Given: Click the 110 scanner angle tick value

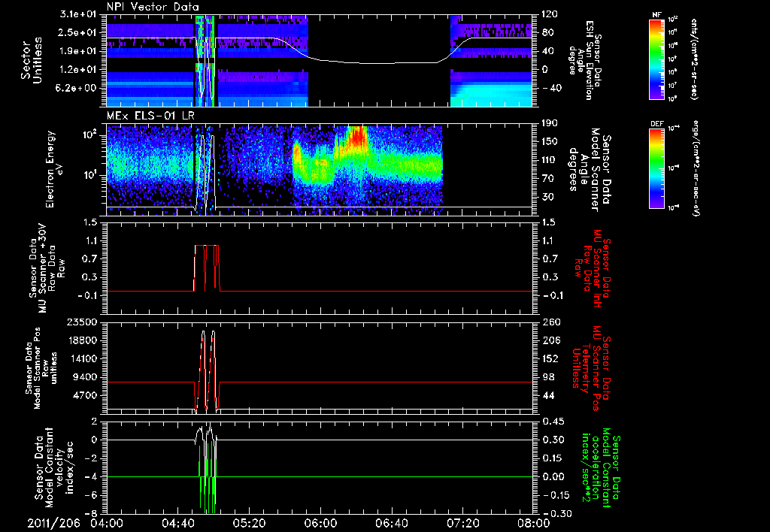Looking at the screenshot, I should (x=550, y=160).
